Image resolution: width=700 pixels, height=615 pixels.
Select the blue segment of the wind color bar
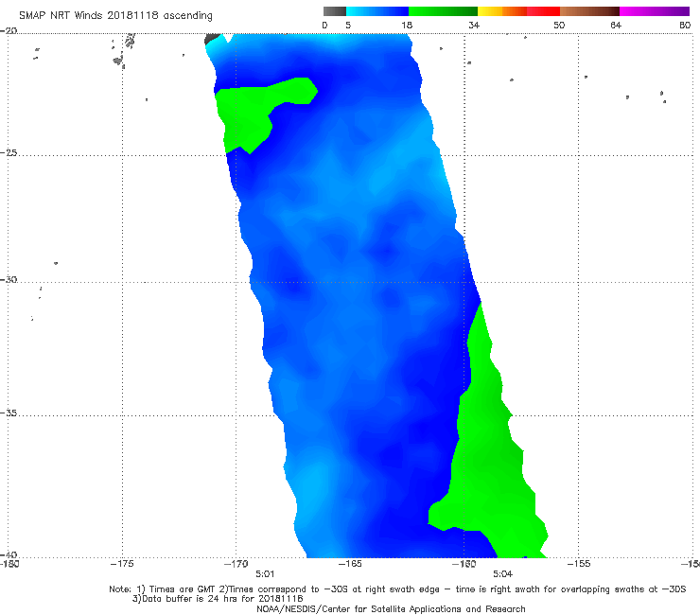[377, 11]
